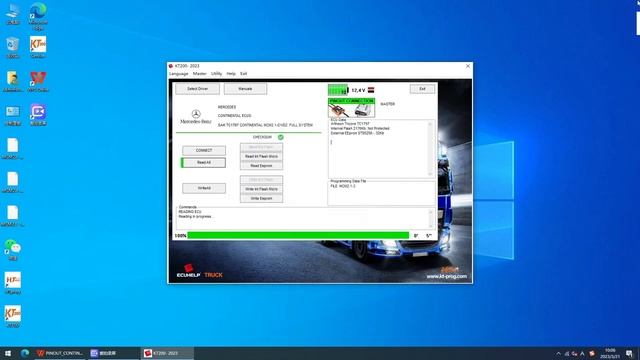This screenshot has height=360, width=640.
Task: Click the red flag icon beside voltage
Action: click(x=371, y=90)
